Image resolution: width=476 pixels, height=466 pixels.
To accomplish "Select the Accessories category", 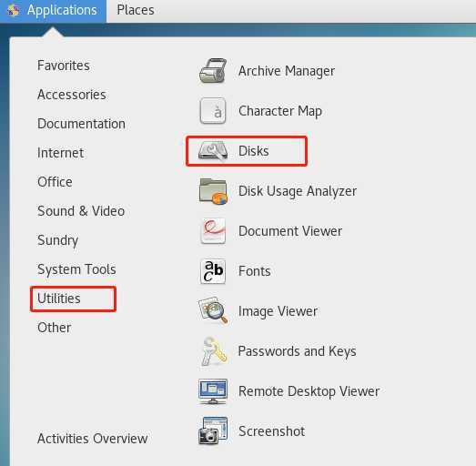I will tap(72, 95).
